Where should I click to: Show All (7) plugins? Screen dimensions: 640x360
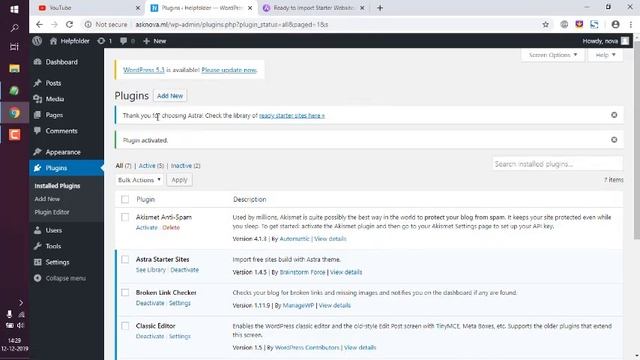coord(123,166)
